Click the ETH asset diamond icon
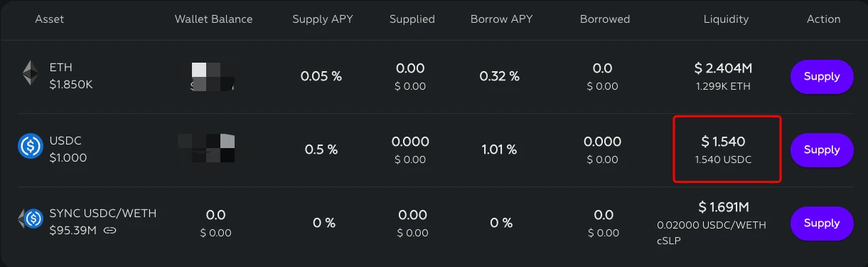868x267 pixels. coord(30,73)
